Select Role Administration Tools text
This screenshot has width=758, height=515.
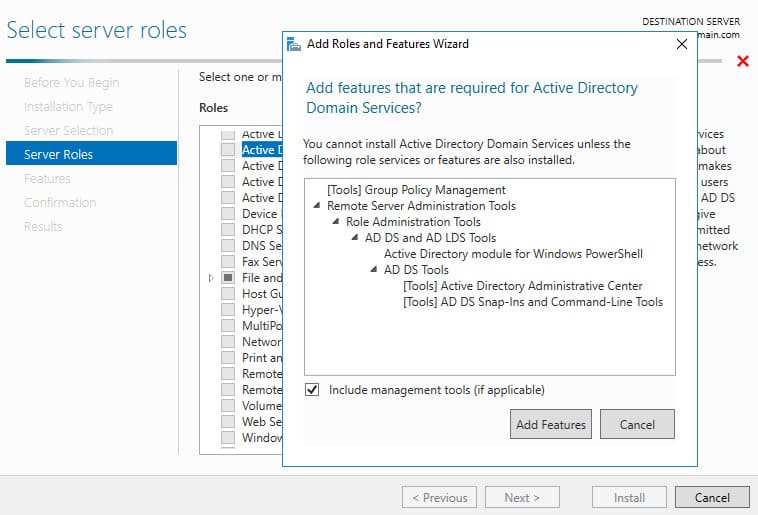[413, 221]
